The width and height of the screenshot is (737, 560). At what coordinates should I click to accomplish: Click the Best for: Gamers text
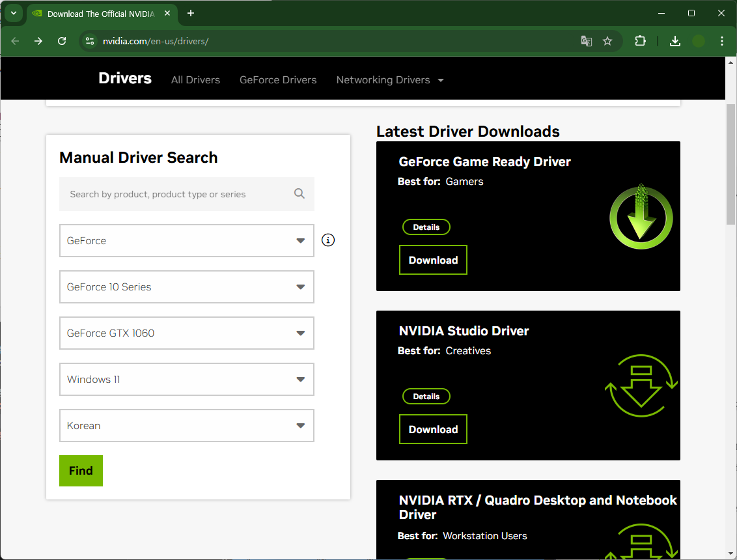440,182
